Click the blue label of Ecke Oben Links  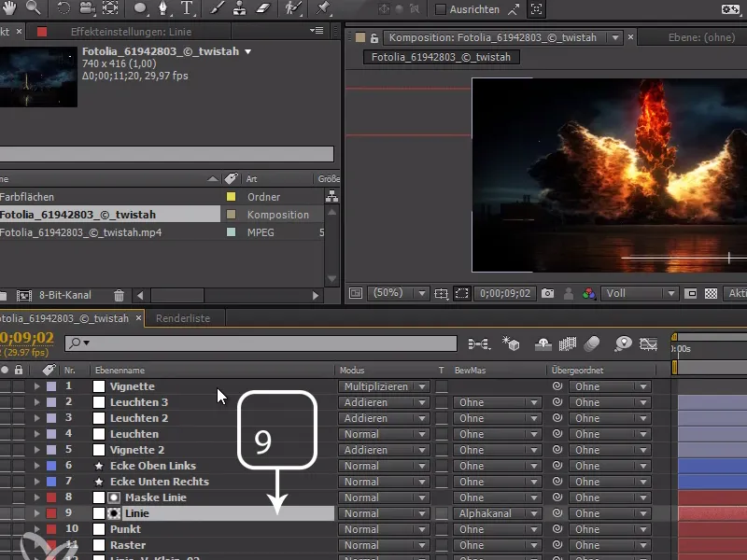51,466
